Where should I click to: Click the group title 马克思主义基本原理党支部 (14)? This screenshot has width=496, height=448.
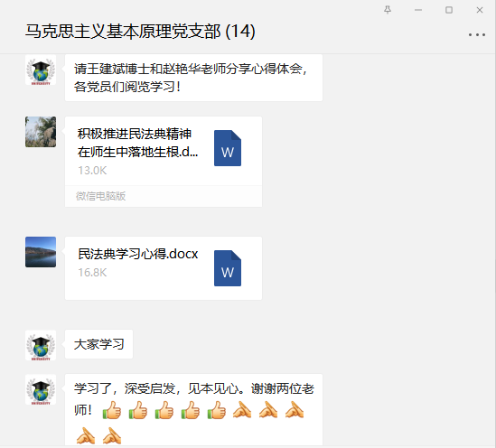pos(140,32)
